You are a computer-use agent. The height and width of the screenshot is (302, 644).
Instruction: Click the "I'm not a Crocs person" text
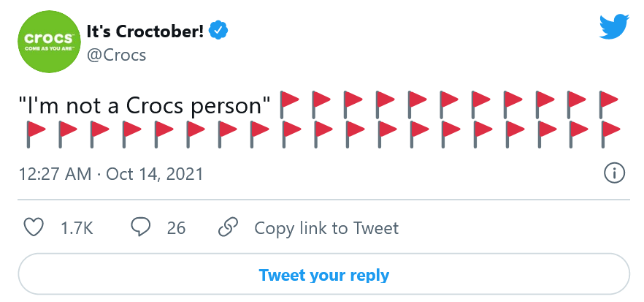145,105
